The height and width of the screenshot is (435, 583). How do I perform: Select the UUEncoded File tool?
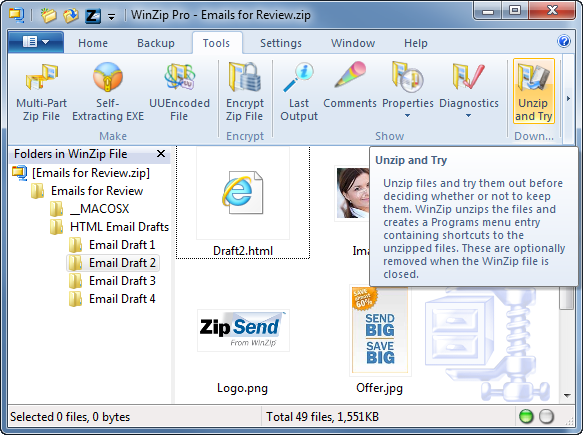coord(179,92)
